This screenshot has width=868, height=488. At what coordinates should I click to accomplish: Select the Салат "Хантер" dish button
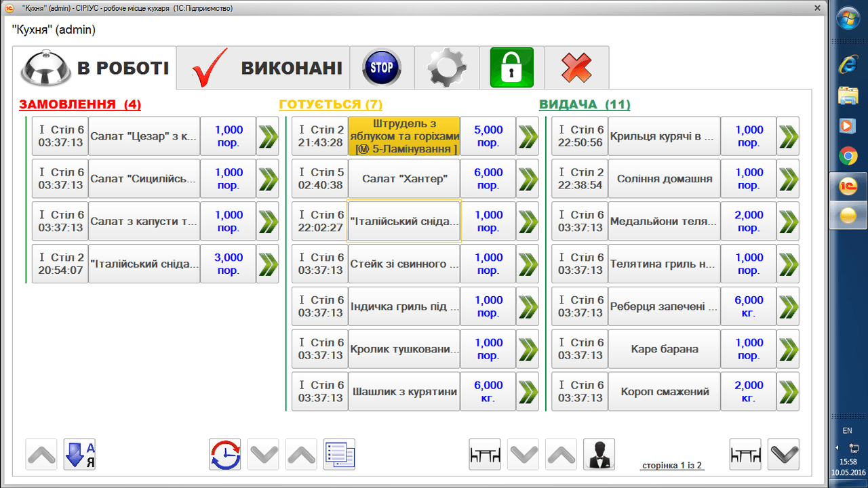(x=403, y=179)
